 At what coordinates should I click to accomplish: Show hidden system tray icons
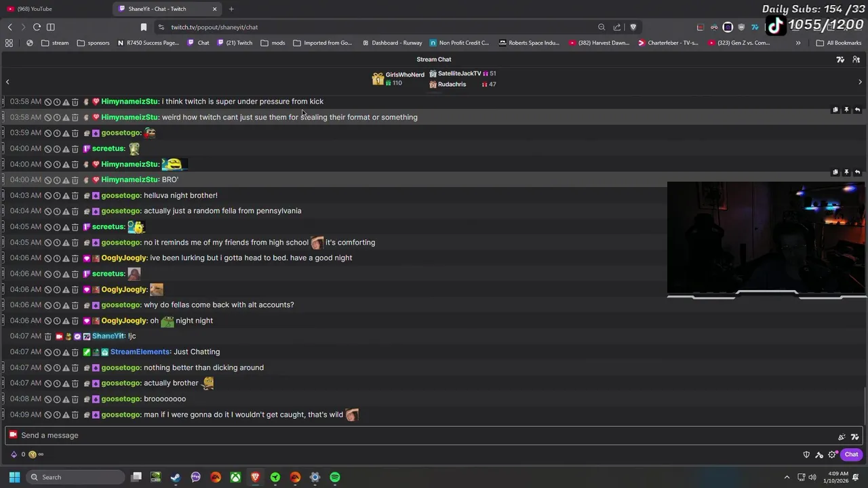pyautogui.click(x=787, y=477)
